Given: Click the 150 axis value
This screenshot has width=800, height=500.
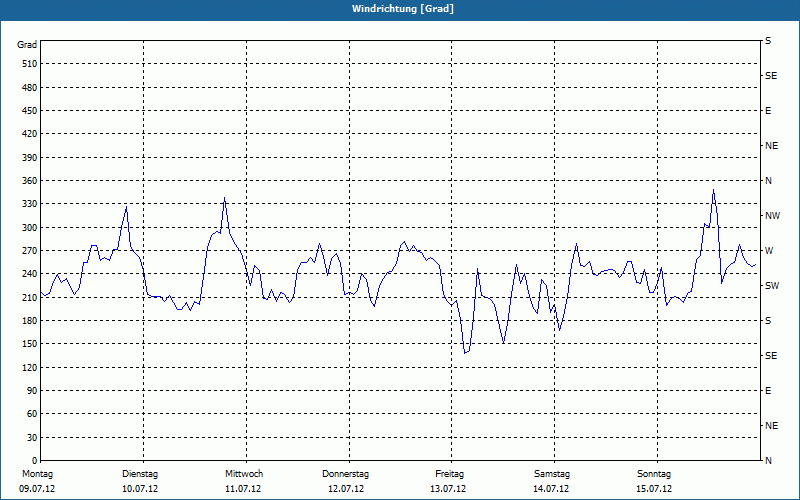Looking at the screenshot, I should pos(30,344).
